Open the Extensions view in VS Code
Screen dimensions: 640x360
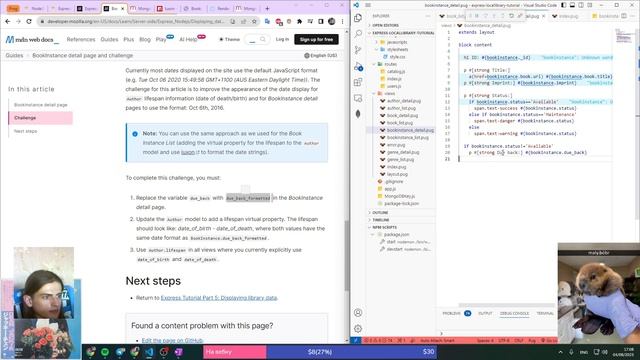point(358,82)
